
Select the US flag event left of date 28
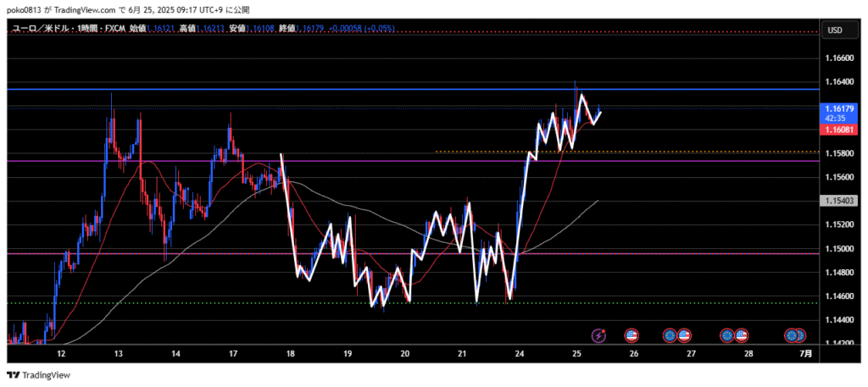pyautogui.click(x=741, y=335)
